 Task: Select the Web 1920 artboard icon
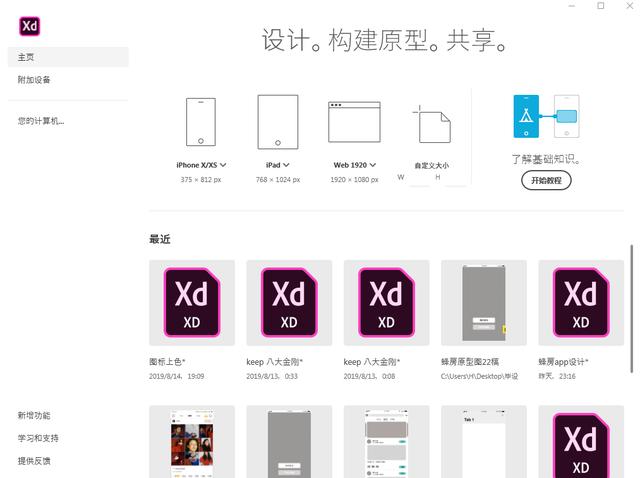(354, 122)
